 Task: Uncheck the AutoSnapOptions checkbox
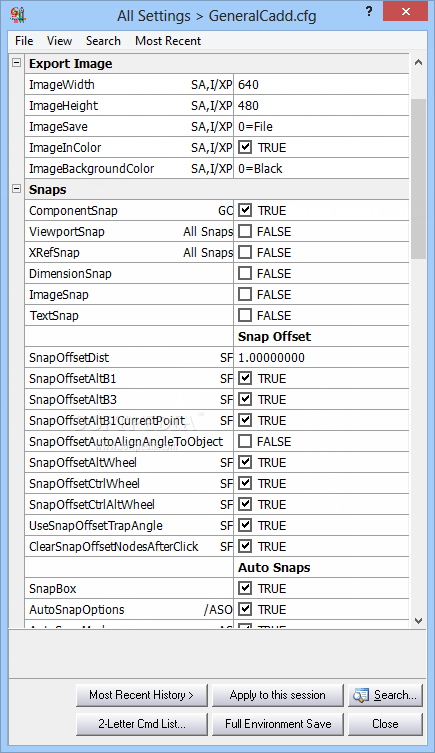[x=245, y=609]
